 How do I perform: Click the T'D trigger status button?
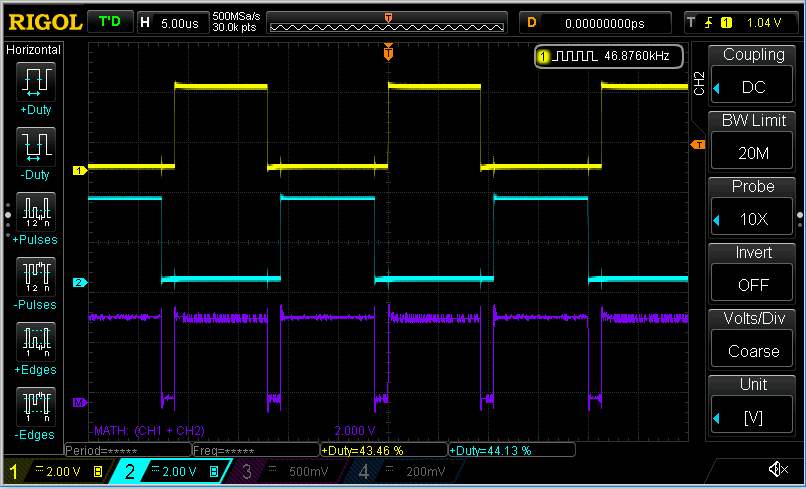pos(109,22)
